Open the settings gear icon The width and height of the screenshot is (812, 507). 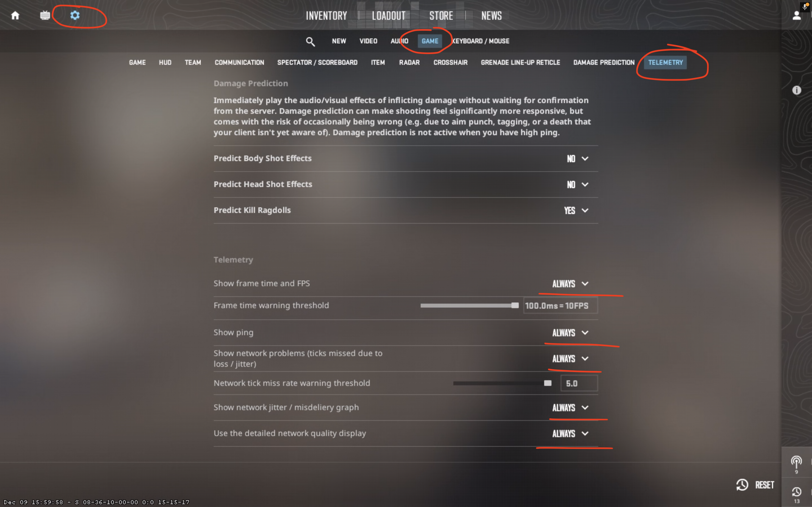[75, 15]
